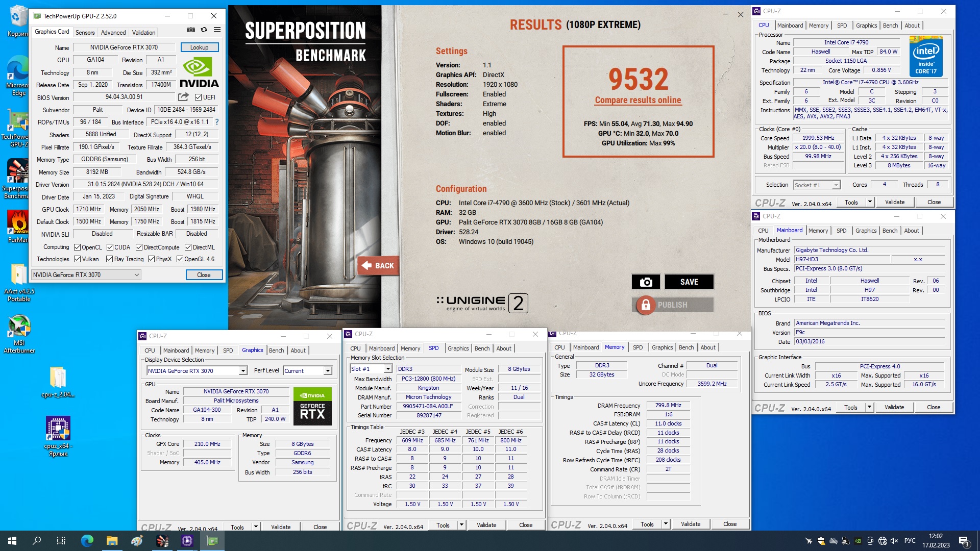This screenshot has height=551, width=980.
Task: Open Bench tab in top-right CPU-Z window
Action: coord(890,26)
